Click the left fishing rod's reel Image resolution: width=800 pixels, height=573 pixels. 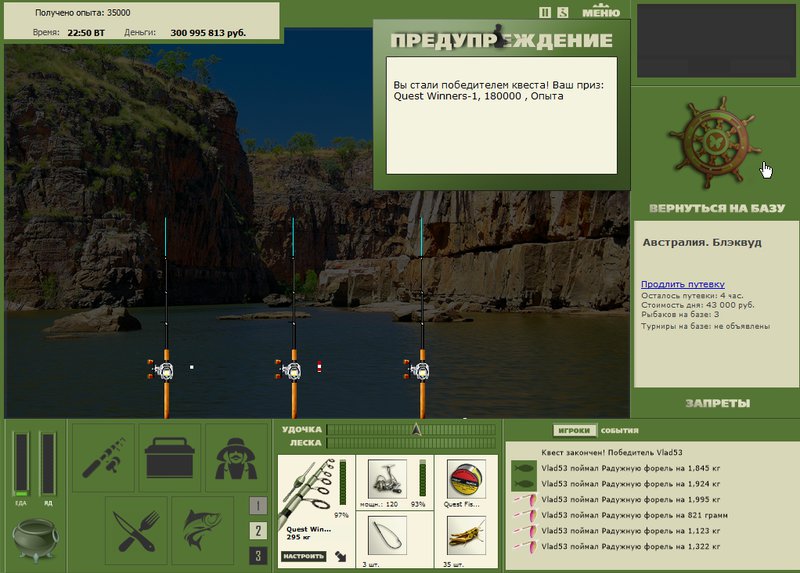[161, 370]
